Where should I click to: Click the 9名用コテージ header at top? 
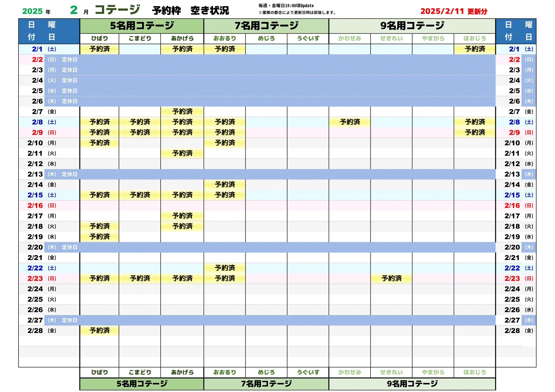(412, 26)
